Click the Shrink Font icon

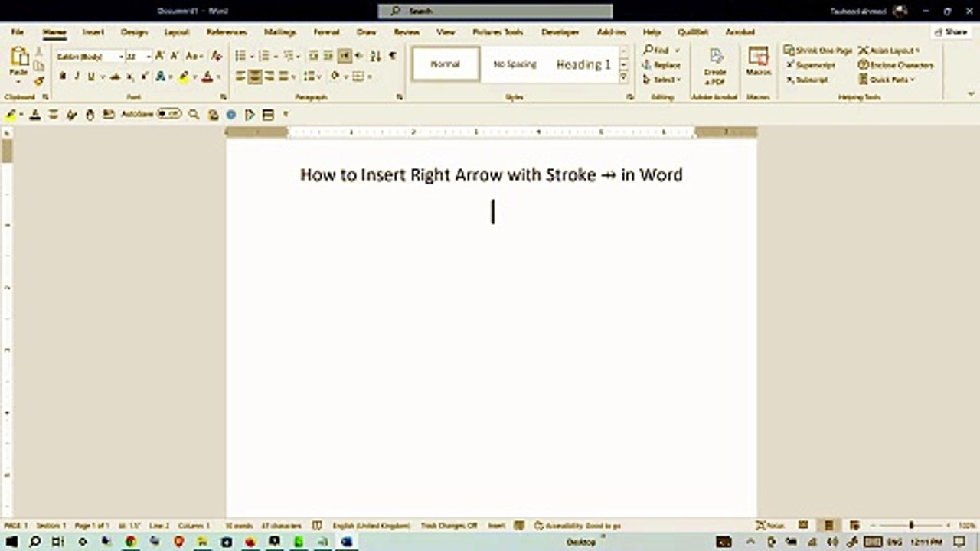[175, 56]
